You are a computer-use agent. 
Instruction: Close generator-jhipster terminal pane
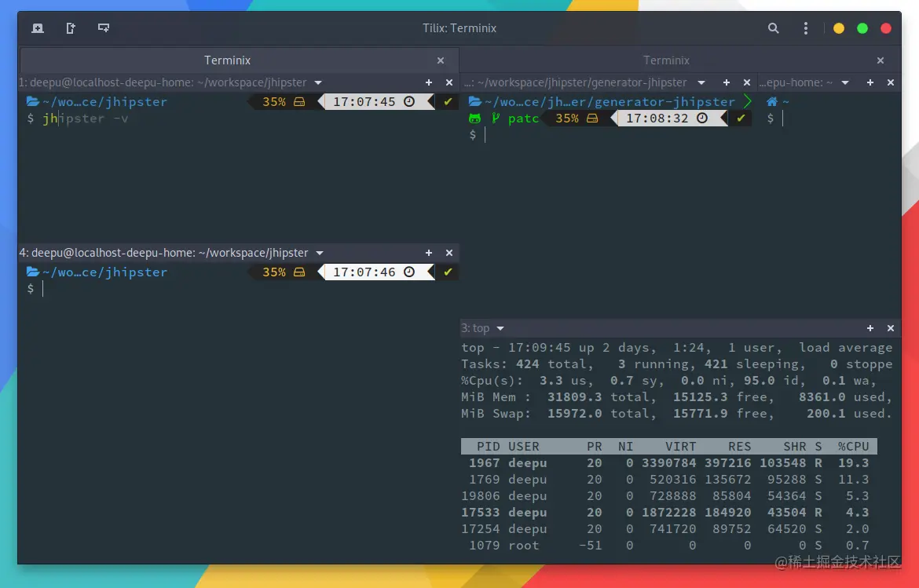747,82
